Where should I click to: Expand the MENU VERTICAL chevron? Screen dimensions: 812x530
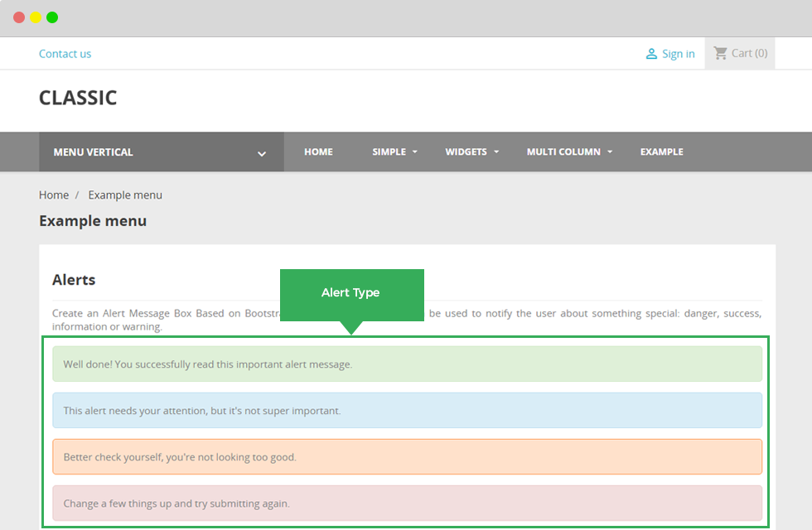[262, 153]
